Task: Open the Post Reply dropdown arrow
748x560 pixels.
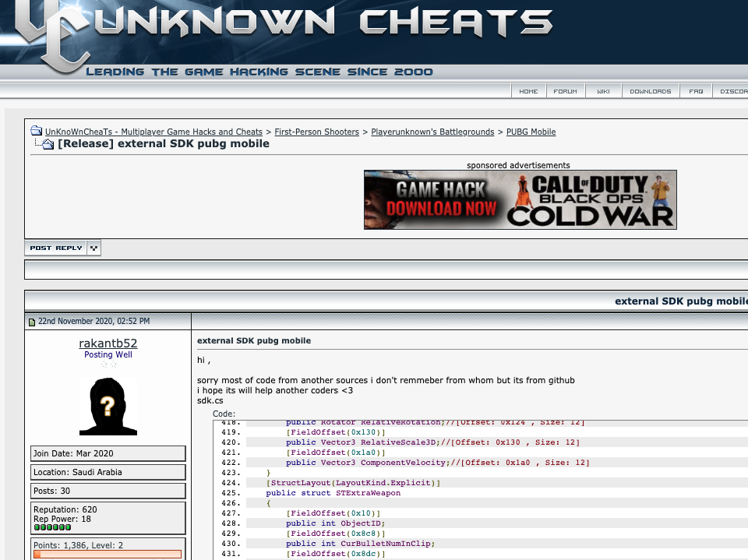Action: pyautogui.click(x=94, y=248)
